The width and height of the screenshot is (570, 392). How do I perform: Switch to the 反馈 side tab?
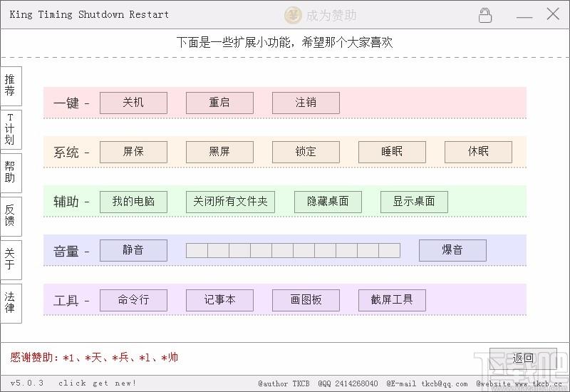[x=11, y=217]
